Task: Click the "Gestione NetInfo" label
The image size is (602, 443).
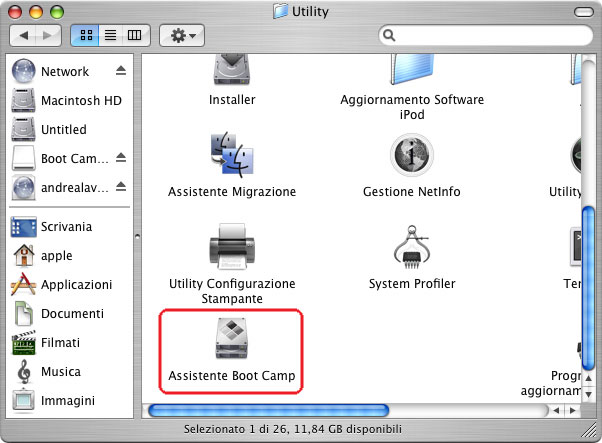Action: [412, 192]
